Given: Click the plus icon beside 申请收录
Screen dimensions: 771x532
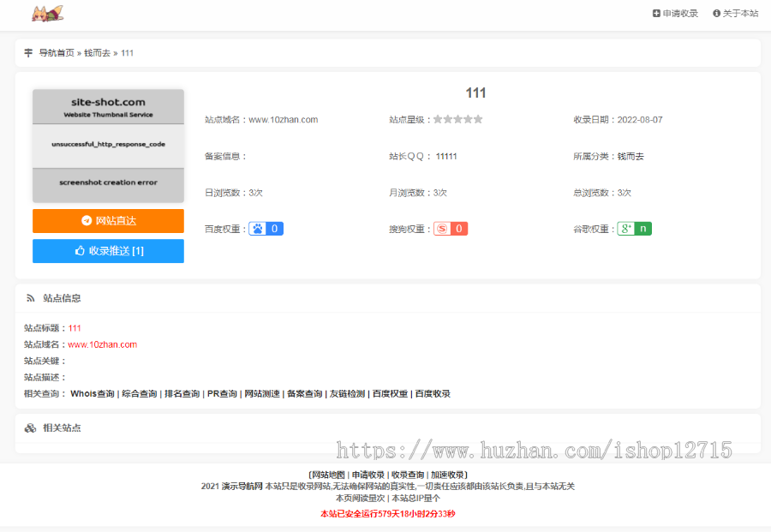Looking at the screenshot, I should tap(656, 13).
